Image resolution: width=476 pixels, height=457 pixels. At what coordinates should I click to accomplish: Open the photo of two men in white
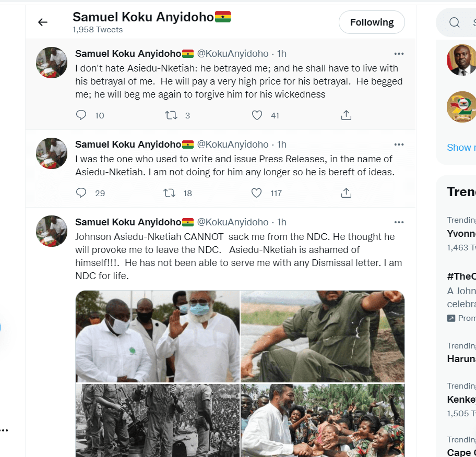coord(157,336)
